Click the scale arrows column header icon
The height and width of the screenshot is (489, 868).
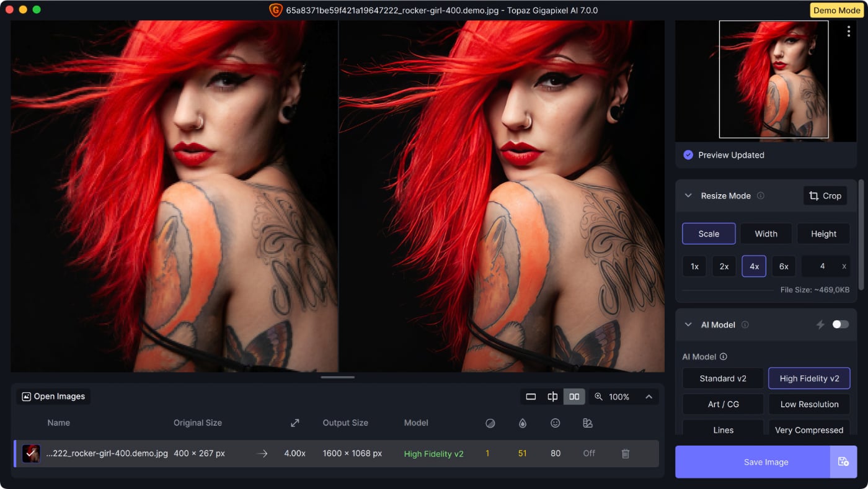(294, 423)
